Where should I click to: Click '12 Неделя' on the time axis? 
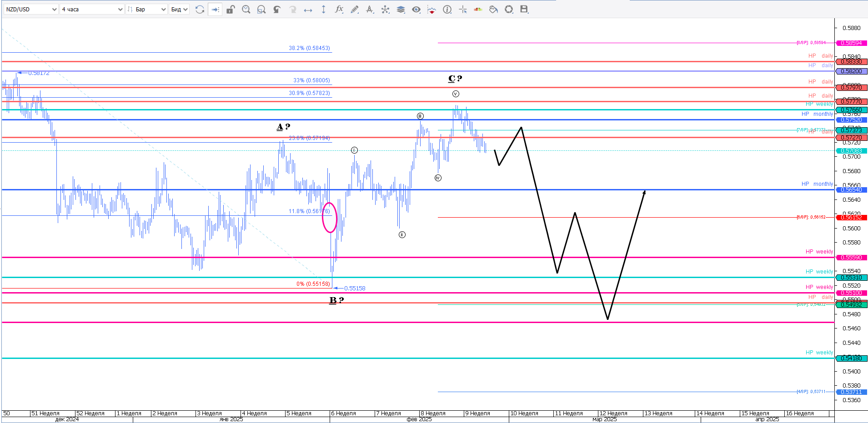point(613,413)
